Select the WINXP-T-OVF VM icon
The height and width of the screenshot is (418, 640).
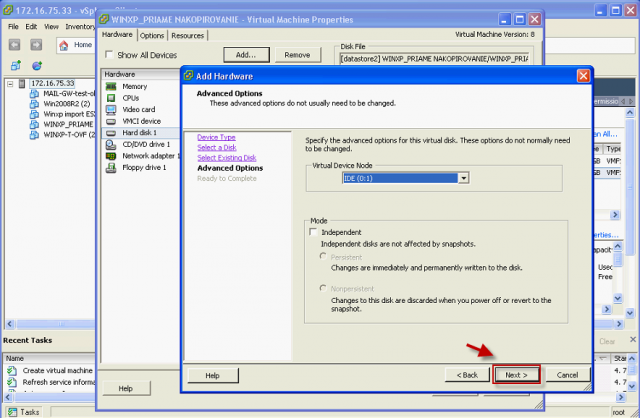pos(34,135)
